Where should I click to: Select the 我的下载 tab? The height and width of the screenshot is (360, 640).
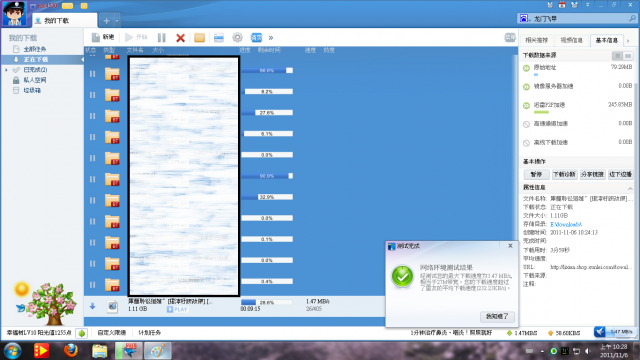[64, 20]
